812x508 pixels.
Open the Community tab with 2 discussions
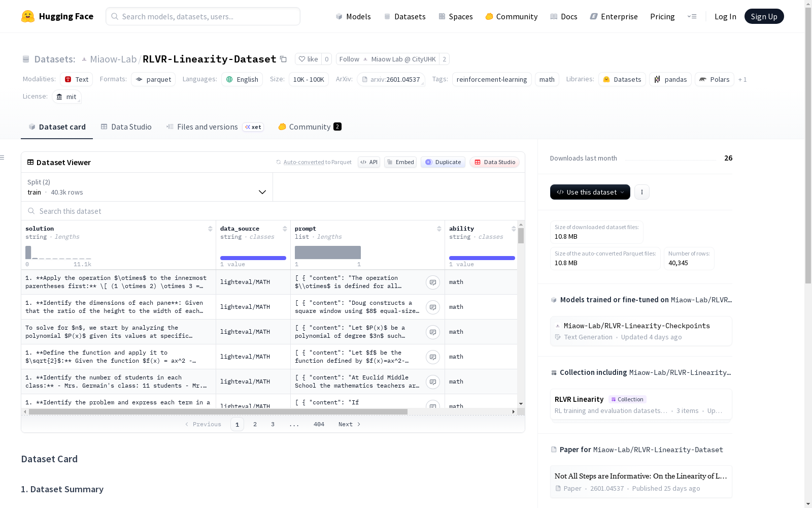click(310, 127)
